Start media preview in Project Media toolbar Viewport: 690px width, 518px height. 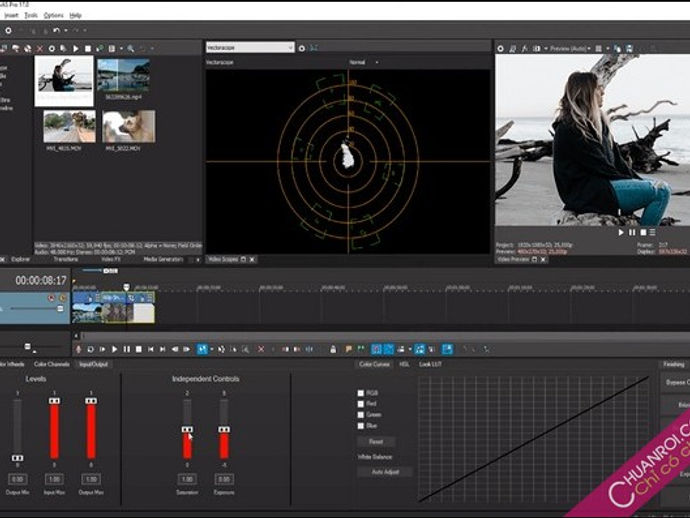click(76, 48)
